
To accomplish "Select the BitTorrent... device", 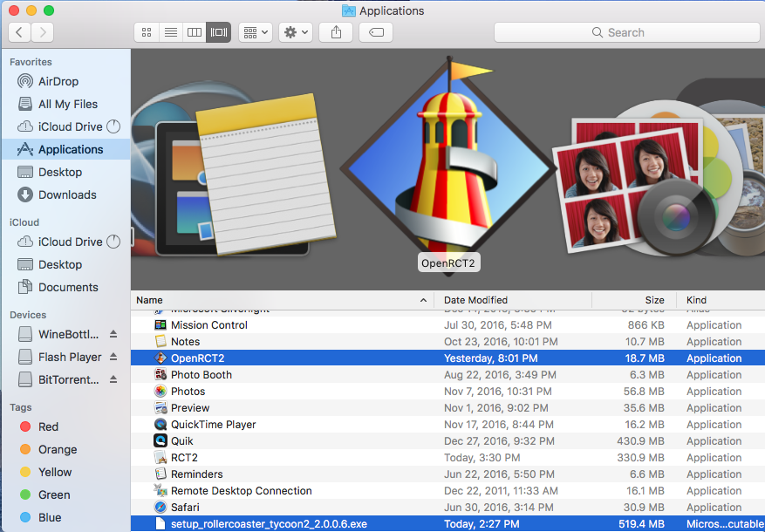I will [66, 379].
